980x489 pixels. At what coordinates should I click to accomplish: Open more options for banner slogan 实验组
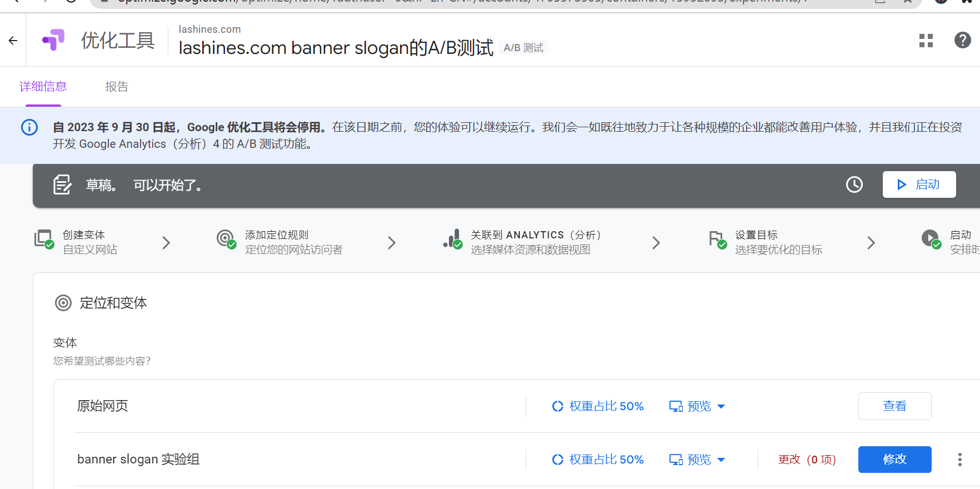click(959, 460)
